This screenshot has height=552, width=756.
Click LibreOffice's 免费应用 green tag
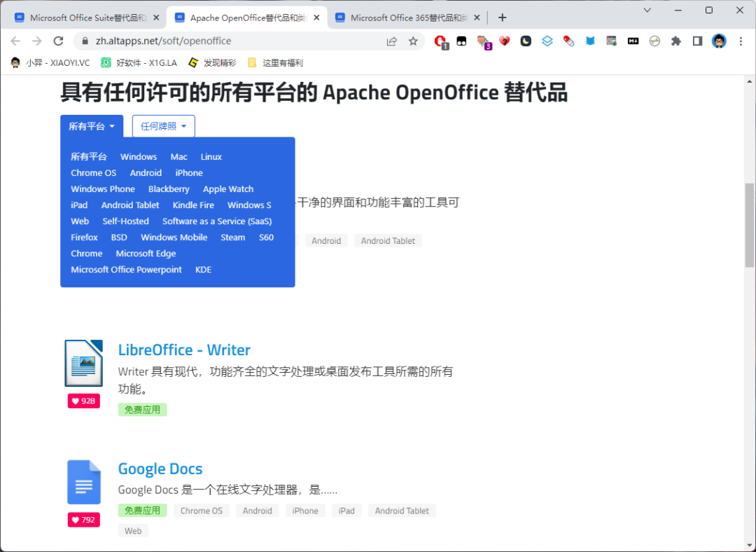coord(142,410)
